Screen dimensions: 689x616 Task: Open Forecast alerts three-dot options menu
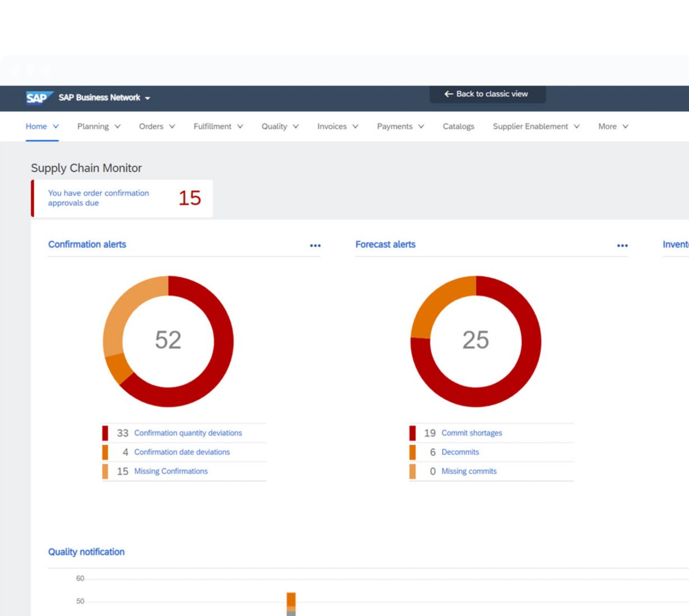pos(622,245)
